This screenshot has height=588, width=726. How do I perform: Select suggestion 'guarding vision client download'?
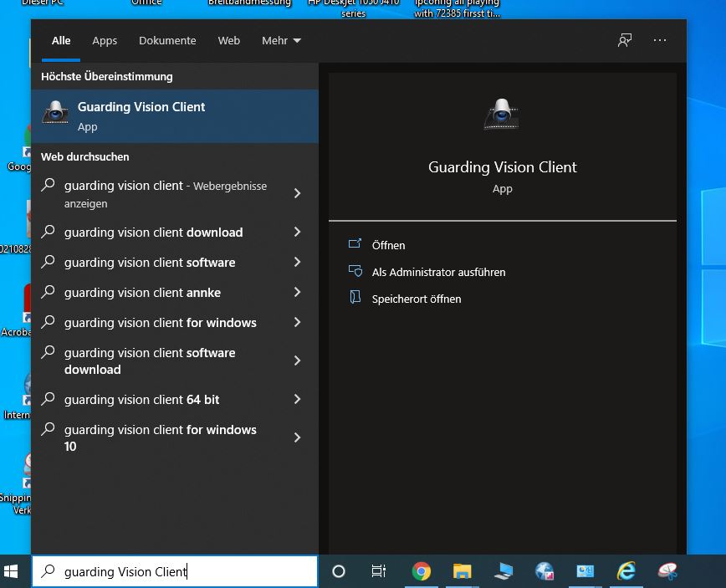[x=175, y=232]
